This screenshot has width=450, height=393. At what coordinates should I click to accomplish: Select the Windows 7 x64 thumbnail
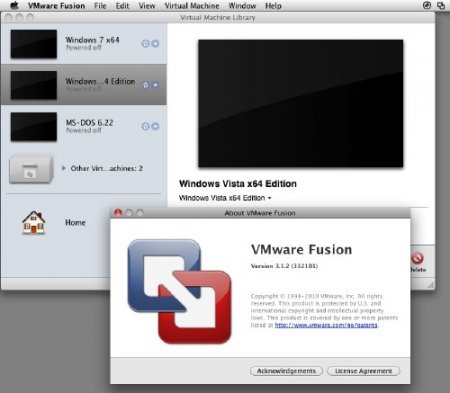tap(34, 44)
